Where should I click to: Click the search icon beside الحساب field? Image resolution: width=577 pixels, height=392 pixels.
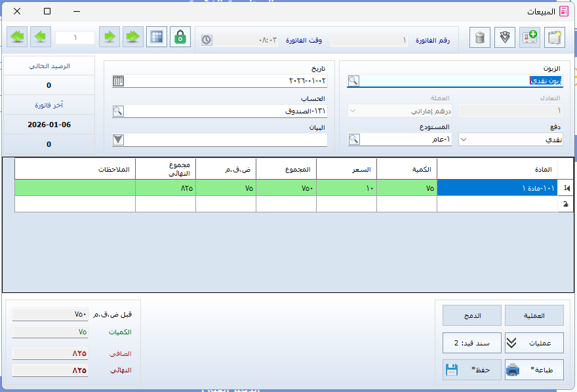(118, 111)
